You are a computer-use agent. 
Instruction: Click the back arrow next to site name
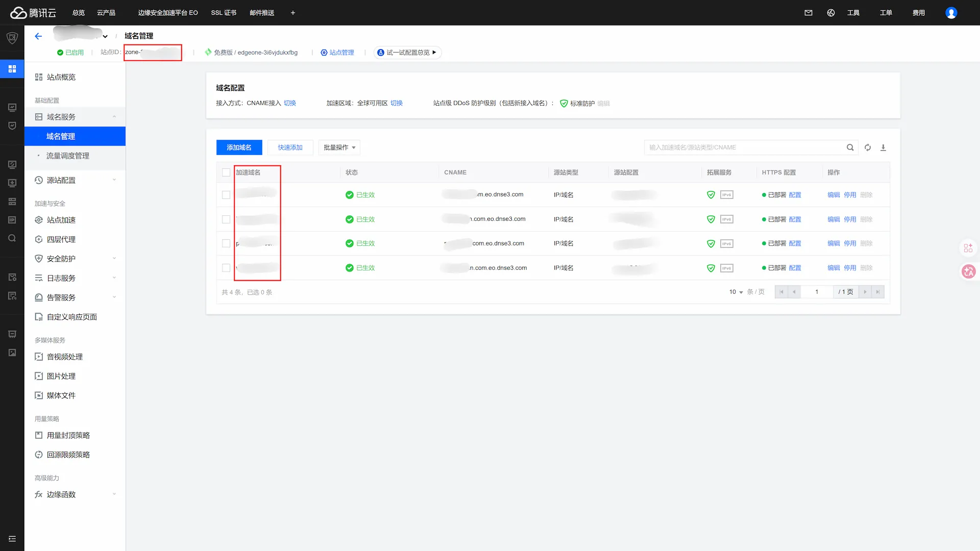coord(38,36)
